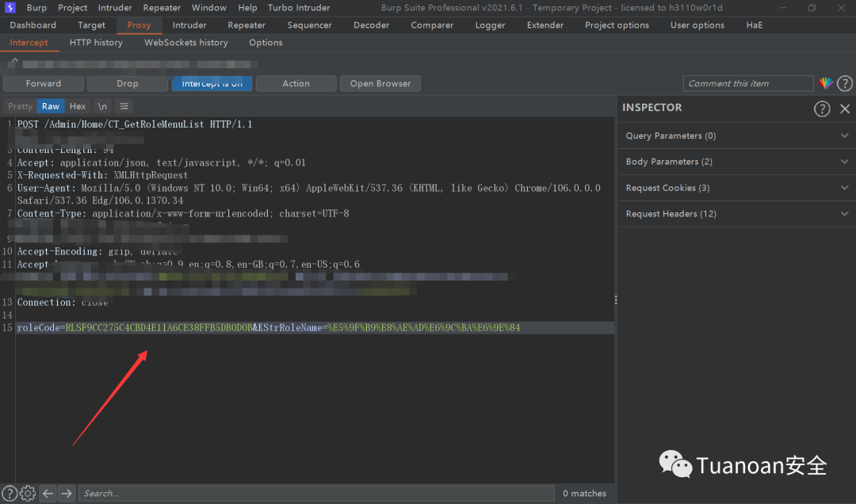Image resolution: width=856 pixels, height=504 pixels.
Task: Minimize the Burp Suite window
Action: (782, 8)
